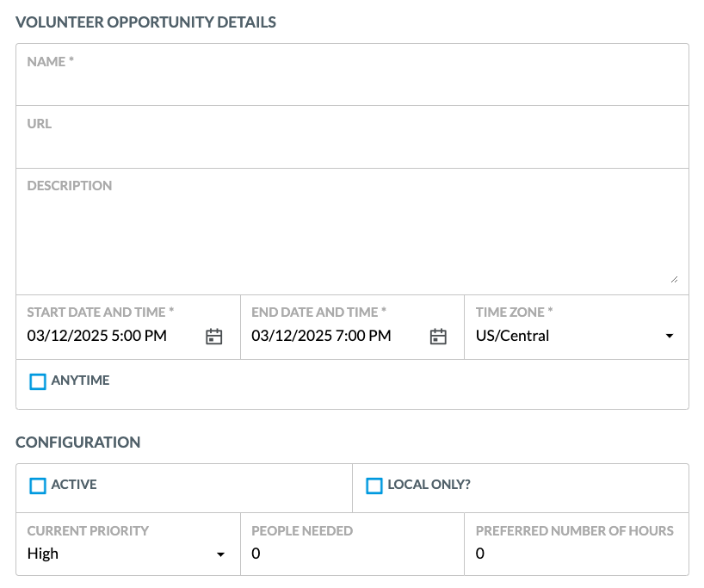This screenshot has height=588, width=704.
Task: Click the LOCAL ONLY? label text
Action: pos(429,485)
